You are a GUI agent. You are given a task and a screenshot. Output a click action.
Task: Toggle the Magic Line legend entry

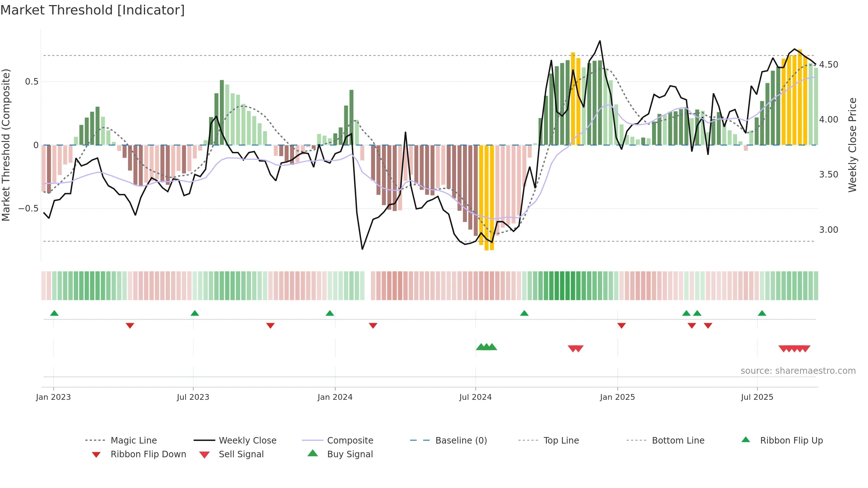tap(121, 440)
